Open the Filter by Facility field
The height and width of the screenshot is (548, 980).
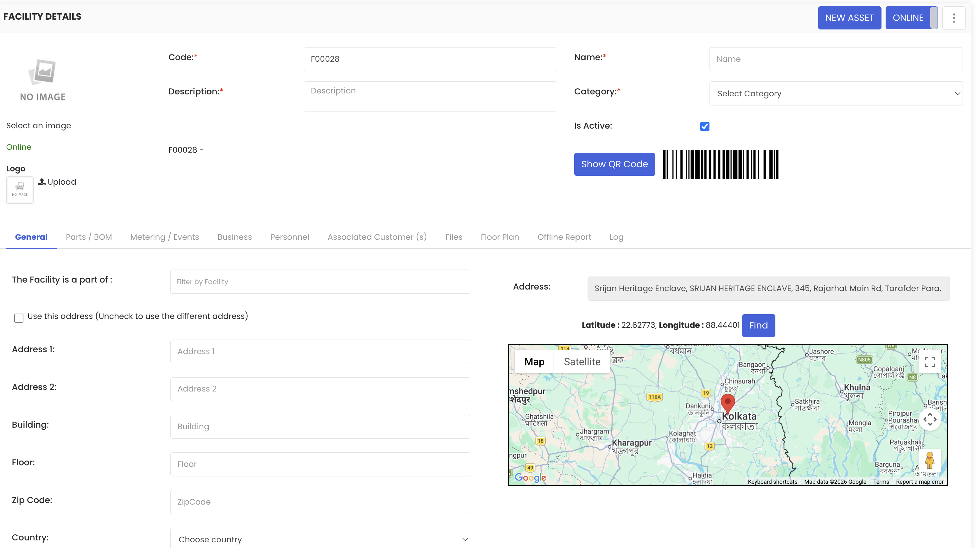(320, 282)
